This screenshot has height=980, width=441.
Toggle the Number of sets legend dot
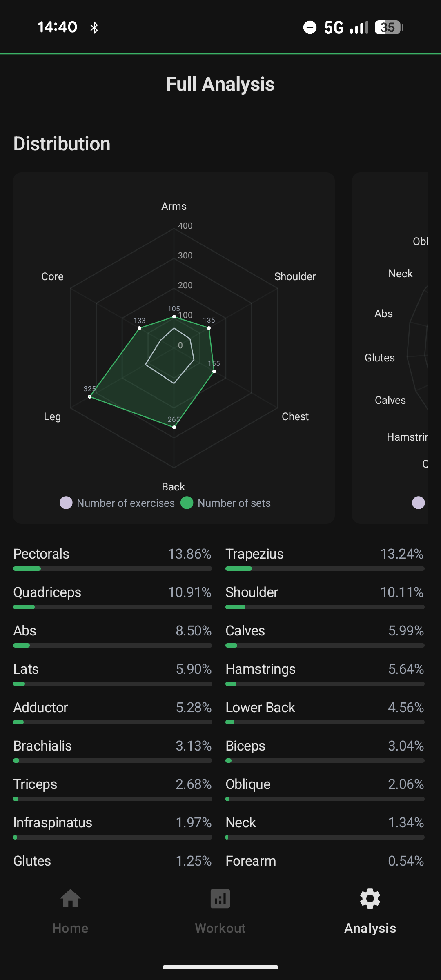pos(187,503)
